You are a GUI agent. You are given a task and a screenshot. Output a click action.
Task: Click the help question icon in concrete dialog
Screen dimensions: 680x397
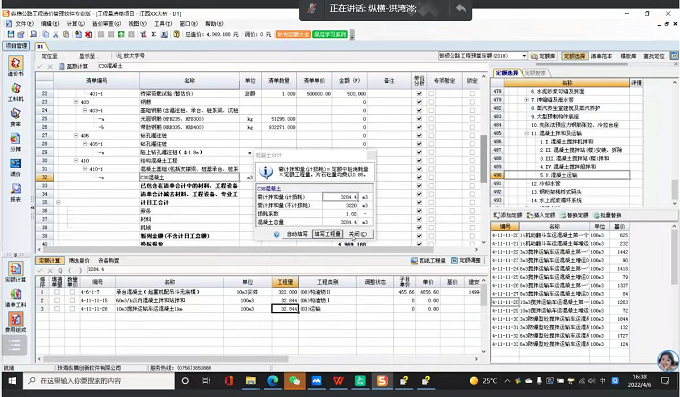point(276,234)
